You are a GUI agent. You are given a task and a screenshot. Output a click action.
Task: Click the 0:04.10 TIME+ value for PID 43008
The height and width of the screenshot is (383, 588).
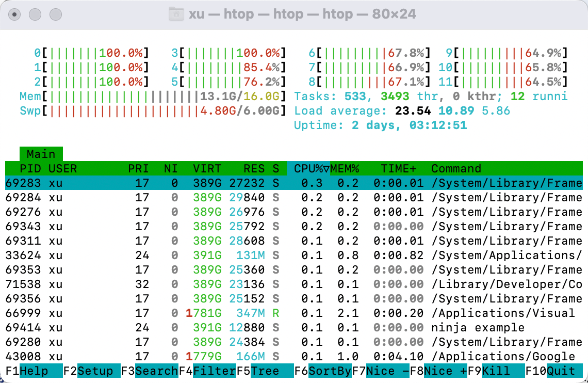click(x=399, y=356)
